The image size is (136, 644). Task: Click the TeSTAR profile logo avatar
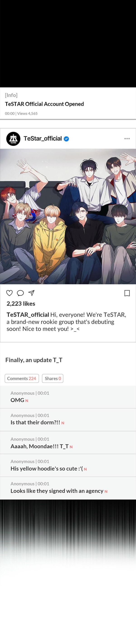tap(13, 139)
